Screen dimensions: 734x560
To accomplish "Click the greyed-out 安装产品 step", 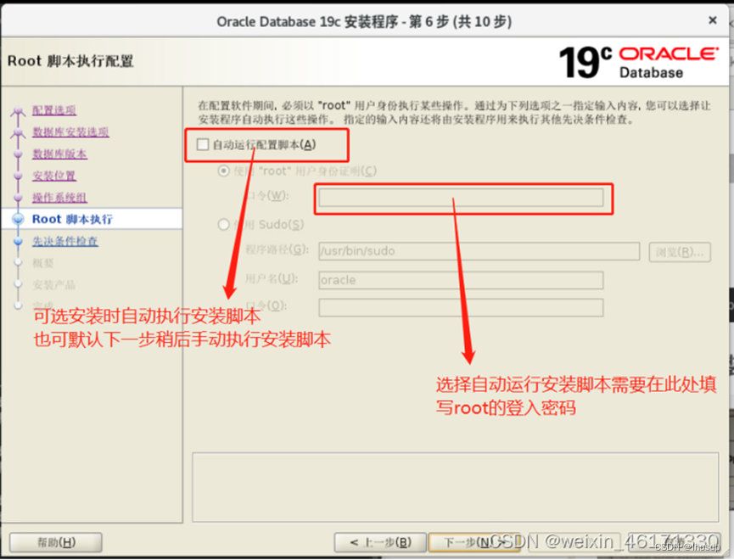I will [53, 285].
